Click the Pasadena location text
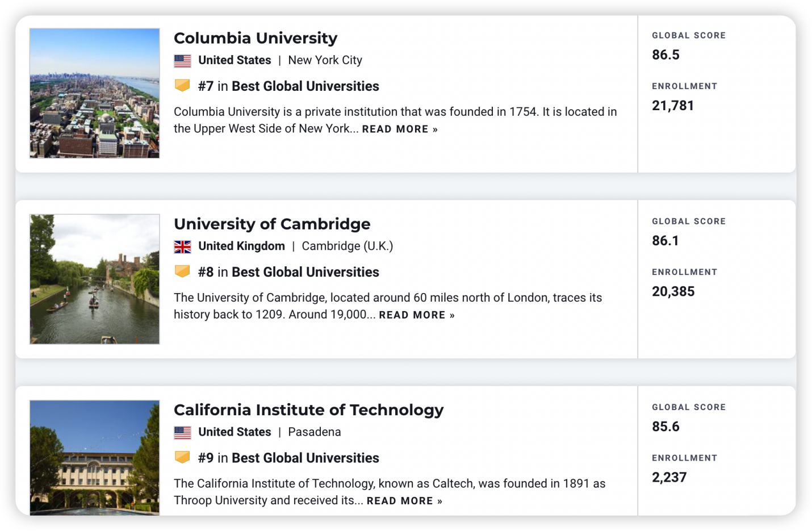Screen dimensions: 812x531 [315, 432]
